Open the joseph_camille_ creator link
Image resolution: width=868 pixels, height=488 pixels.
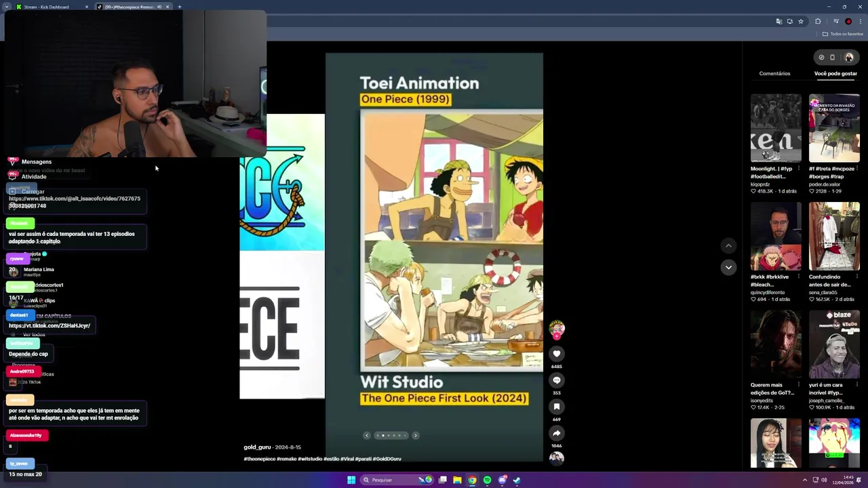pos(827,401)
